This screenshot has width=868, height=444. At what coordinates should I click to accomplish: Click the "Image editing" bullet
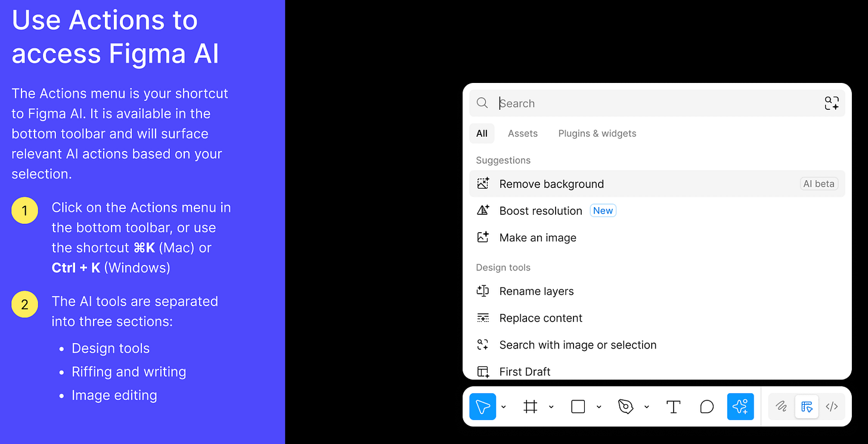coord(114,396)
